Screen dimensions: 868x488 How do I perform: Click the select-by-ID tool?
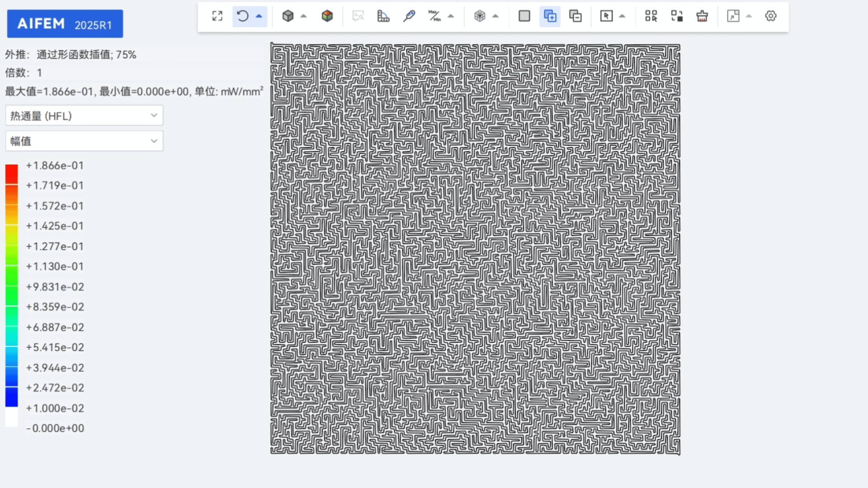[x=651, y=16]
